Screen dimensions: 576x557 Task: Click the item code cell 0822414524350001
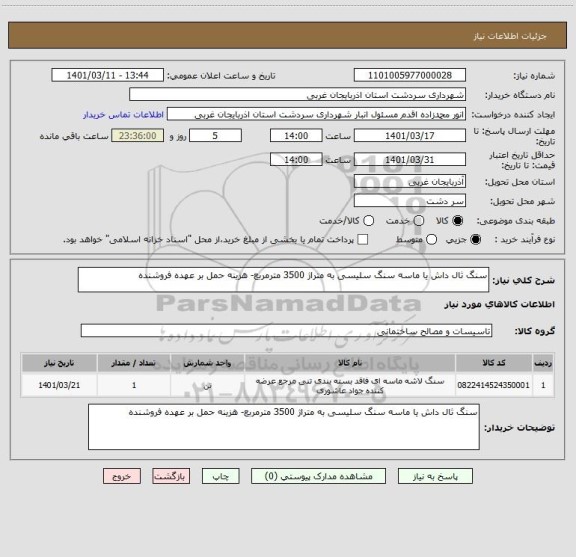point(493,385)
